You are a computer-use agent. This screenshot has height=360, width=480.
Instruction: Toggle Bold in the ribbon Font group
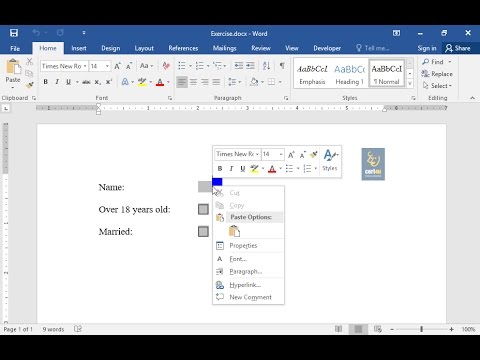click(x=46, y=82)
